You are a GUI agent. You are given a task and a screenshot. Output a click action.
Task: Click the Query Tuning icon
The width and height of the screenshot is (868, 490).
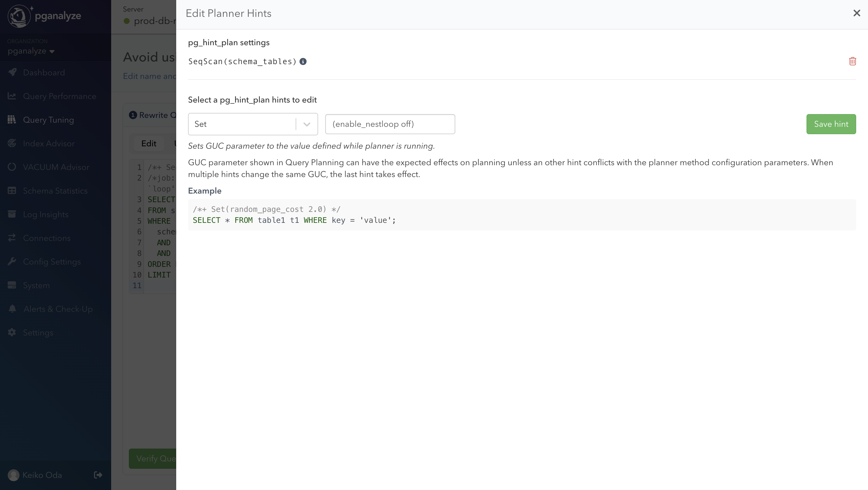click(12, 120)
